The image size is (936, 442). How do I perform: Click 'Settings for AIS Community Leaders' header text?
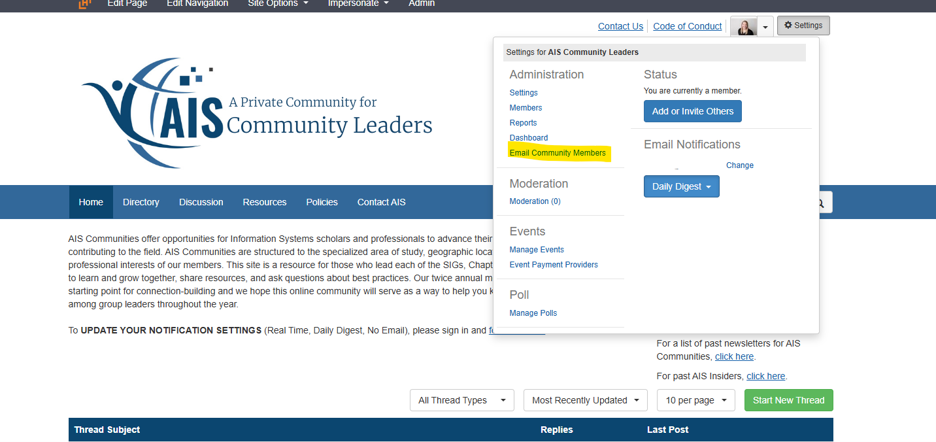pos(572,53)
